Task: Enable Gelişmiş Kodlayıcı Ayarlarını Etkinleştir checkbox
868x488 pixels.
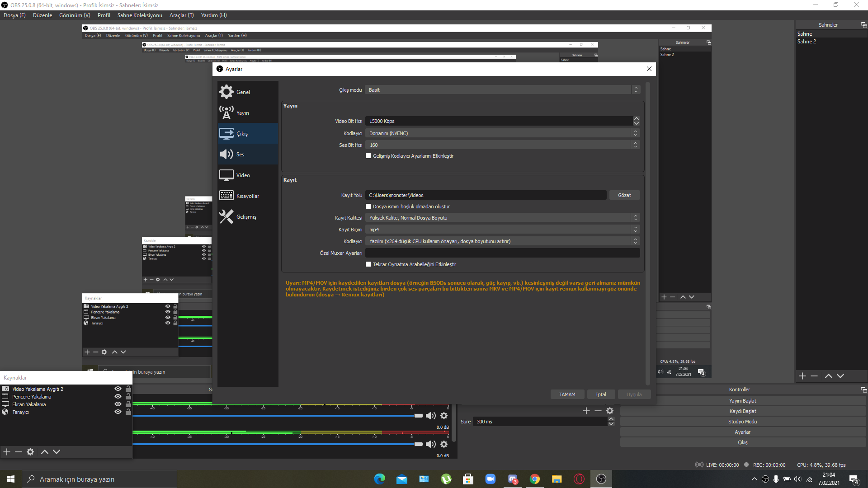Action: (x=368, y=156)
